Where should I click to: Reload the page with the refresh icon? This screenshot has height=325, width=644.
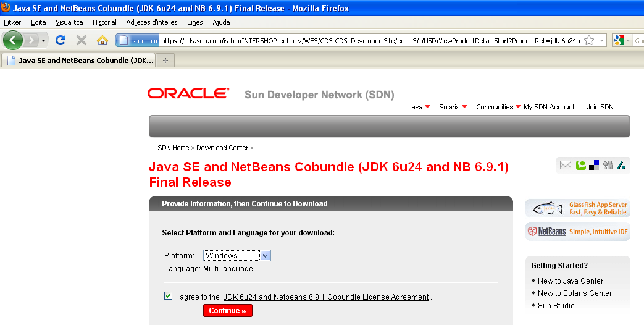click(61, 40)
